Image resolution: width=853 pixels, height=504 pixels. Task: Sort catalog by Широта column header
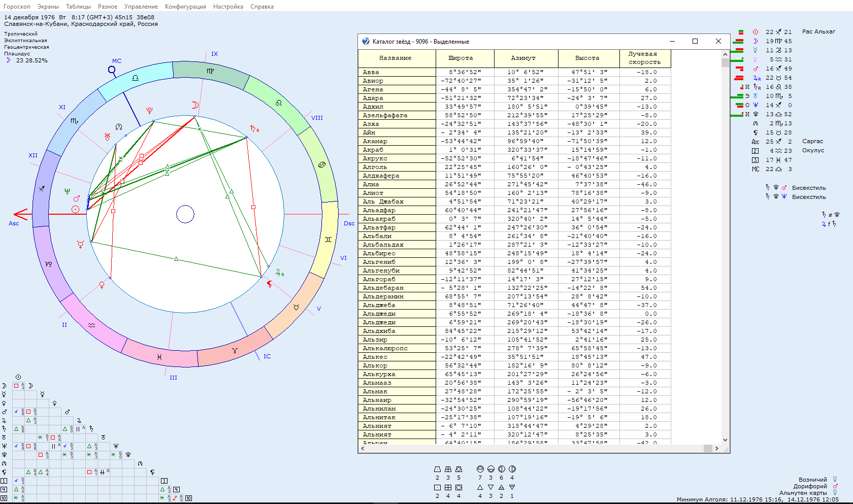pyautogui.click(x=465, y=58)
